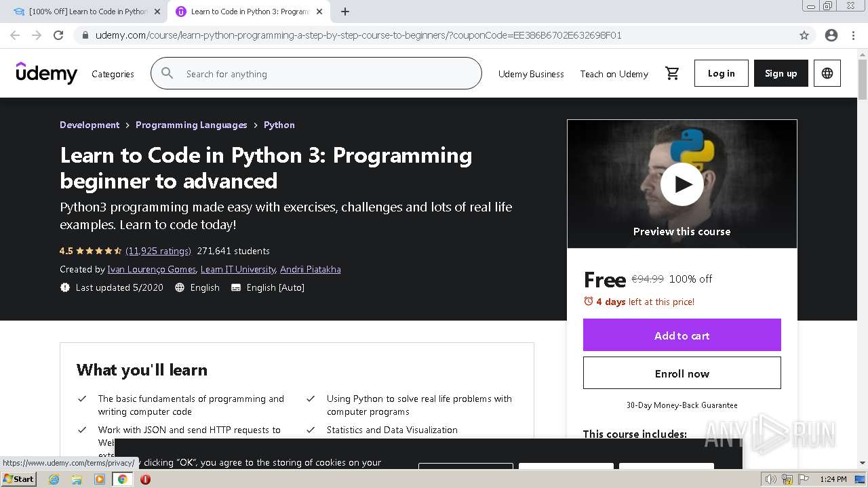Click the volume speaker tray icon
This screenshot has height=488, width=868.
[x=770, y=479]
